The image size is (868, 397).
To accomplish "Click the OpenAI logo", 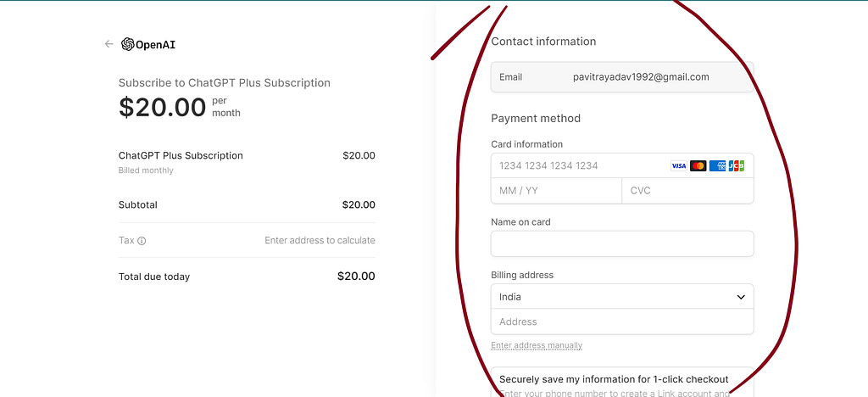I will [148, 44].
